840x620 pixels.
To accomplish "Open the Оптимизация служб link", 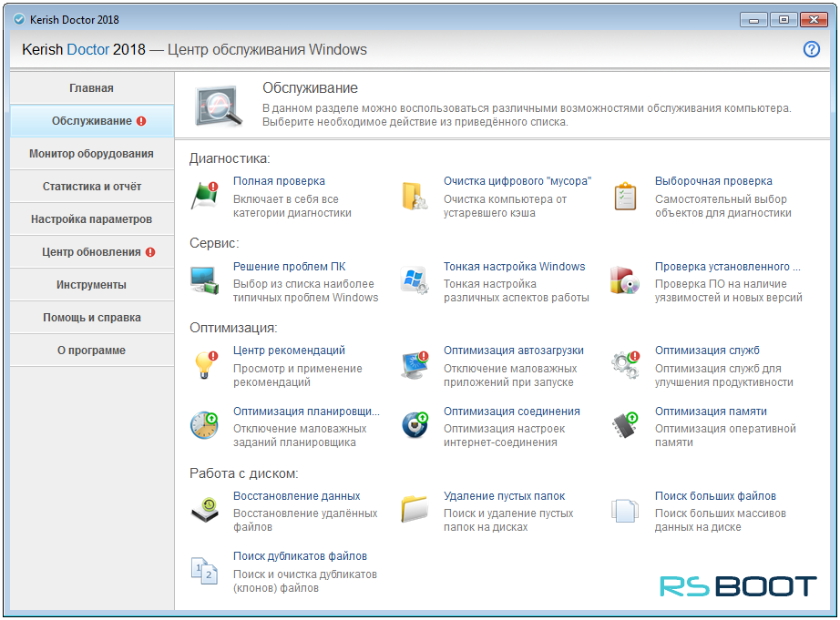I will click(x=707, y=351).
